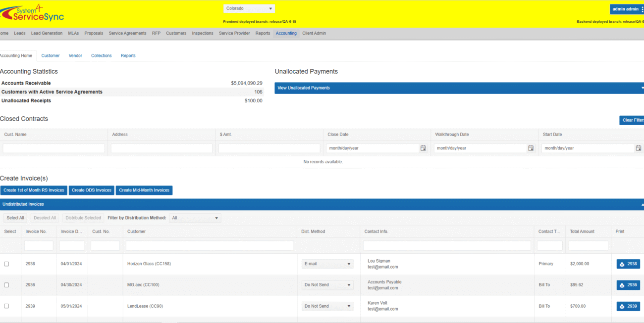Click Create ODS Invoices button
644x323 pixels.
pyautogui.click(x=91, y=190)
